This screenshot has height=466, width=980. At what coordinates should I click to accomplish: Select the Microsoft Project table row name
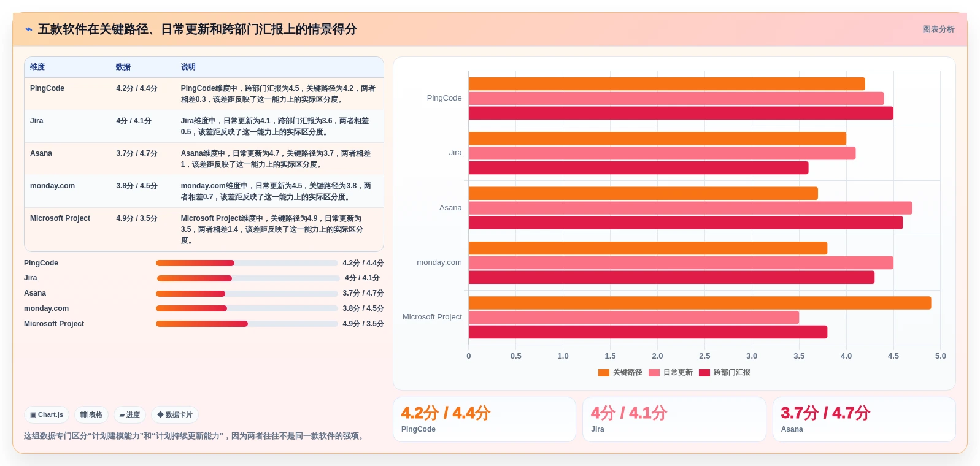pos(60,218)
